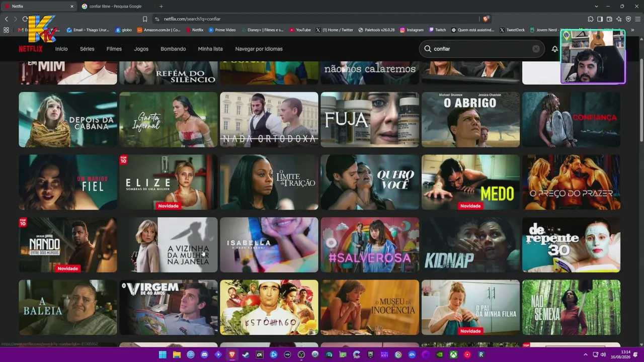Open the Prime Video bookmark
This screenshot has width=644, height=362.
point(222,30)
